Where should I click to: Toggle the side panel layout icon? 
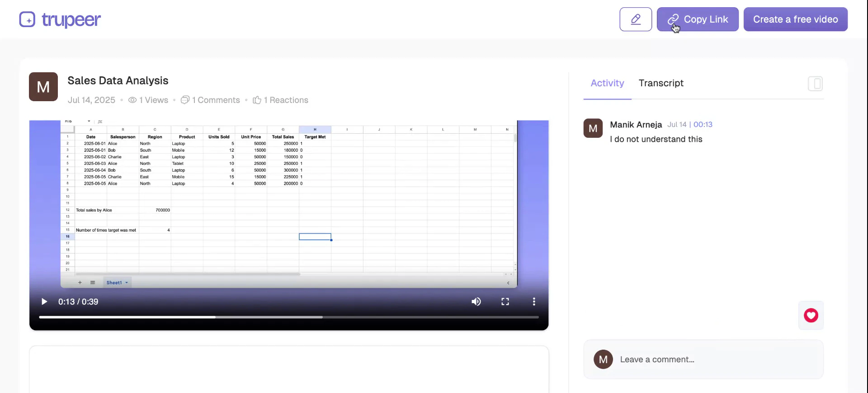[x=815, y=84]
